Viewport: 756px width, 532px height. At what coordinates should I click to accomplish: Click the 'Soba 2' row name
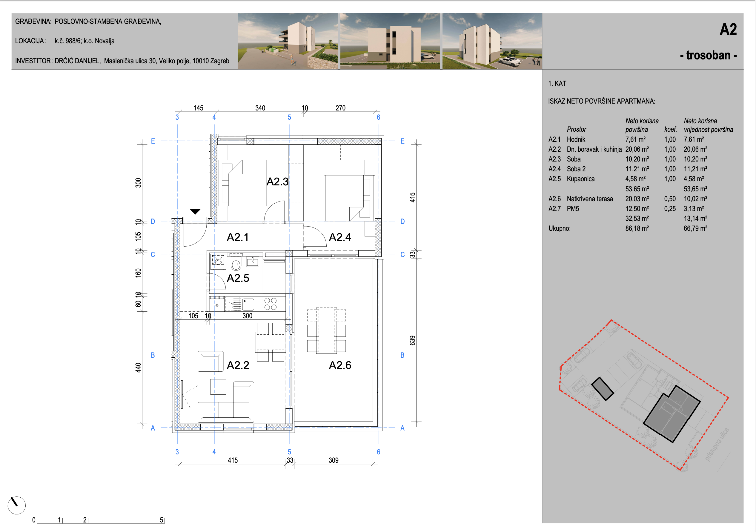pos(576,169)
